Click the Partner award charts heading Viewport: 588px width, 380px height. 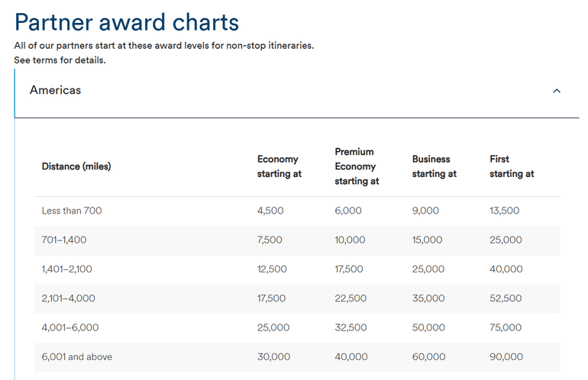point(127,21)
